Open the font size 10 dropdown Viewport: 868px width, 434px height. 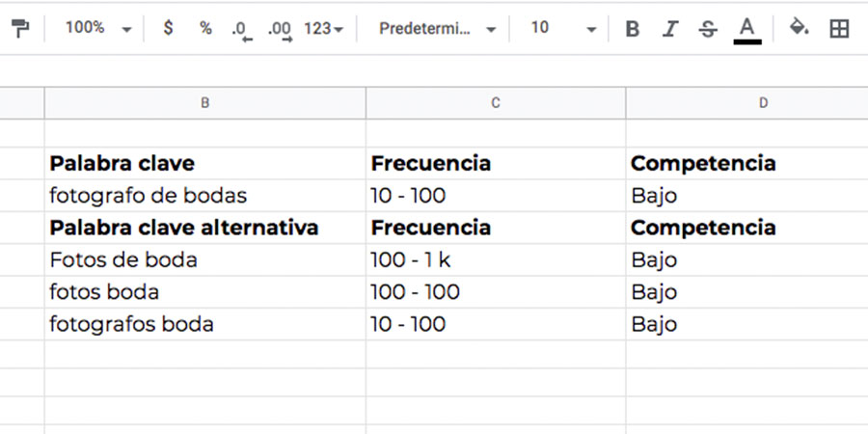tap(563, 29)
